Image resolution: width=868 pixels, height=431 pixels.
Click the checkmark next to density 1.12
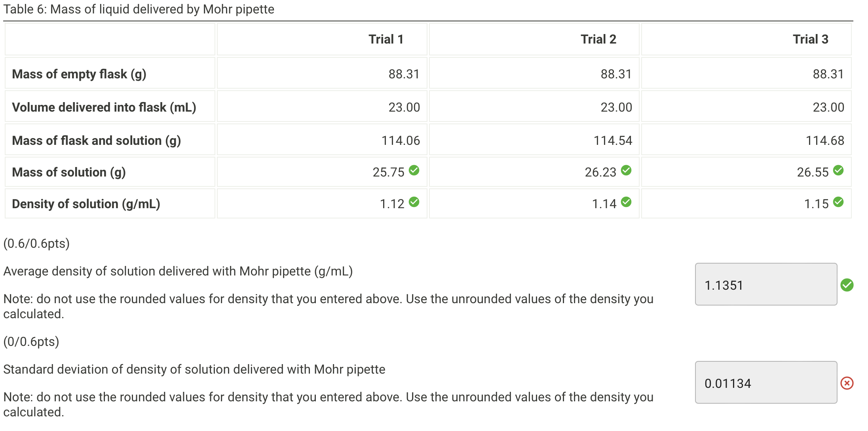click(x=414, y=202)
